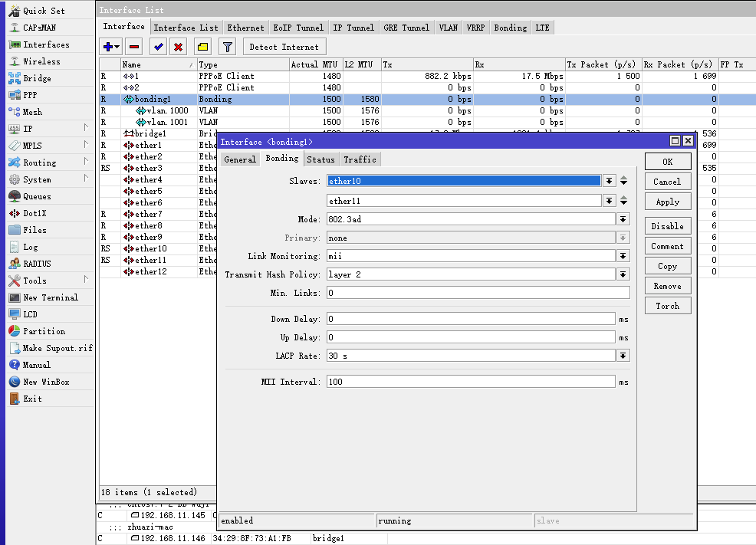
Task: Click the yellow comment note icon
Action: [203, 47]
